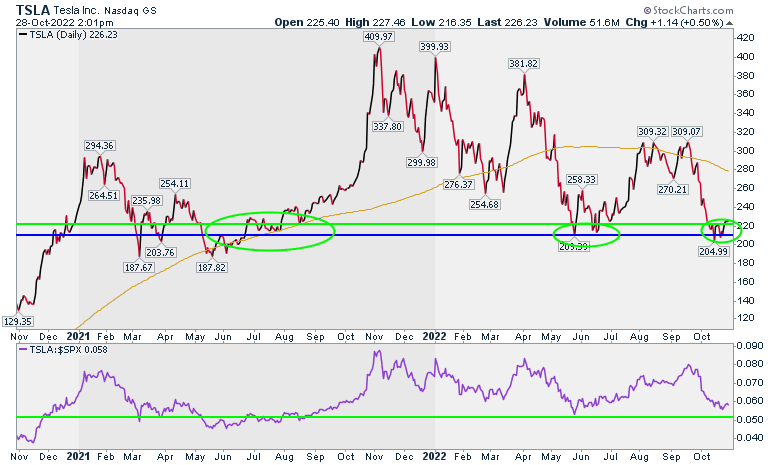This screenshot has height=465, width=780.
Task: Click the 0.090 tick on the ratio axis
Action: click(750, 345)
